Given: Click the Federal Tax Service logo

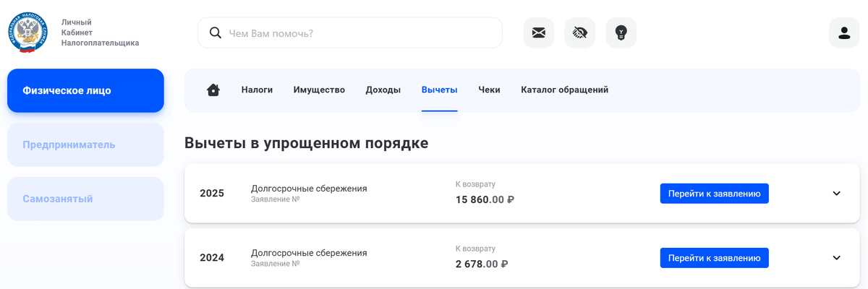Looking at the screenshot, I should pos(28,33).
